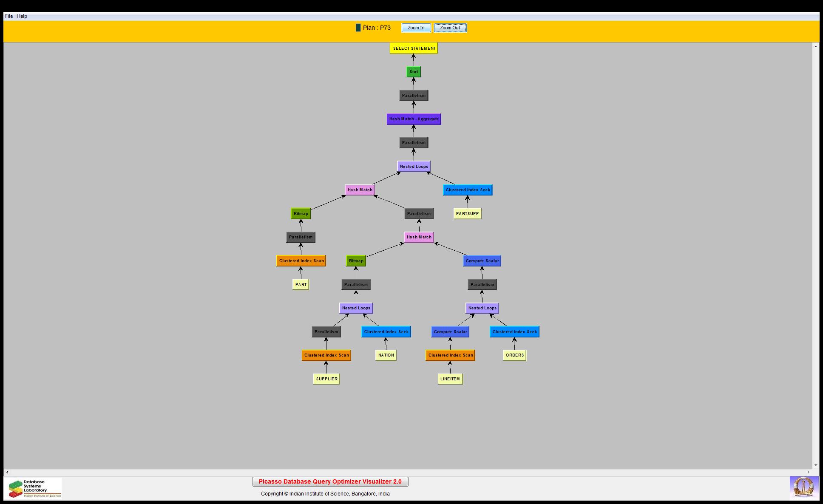Screen dimensions: 823x504
Task: Click the Zoom Out button
Action: pos(450,28)
